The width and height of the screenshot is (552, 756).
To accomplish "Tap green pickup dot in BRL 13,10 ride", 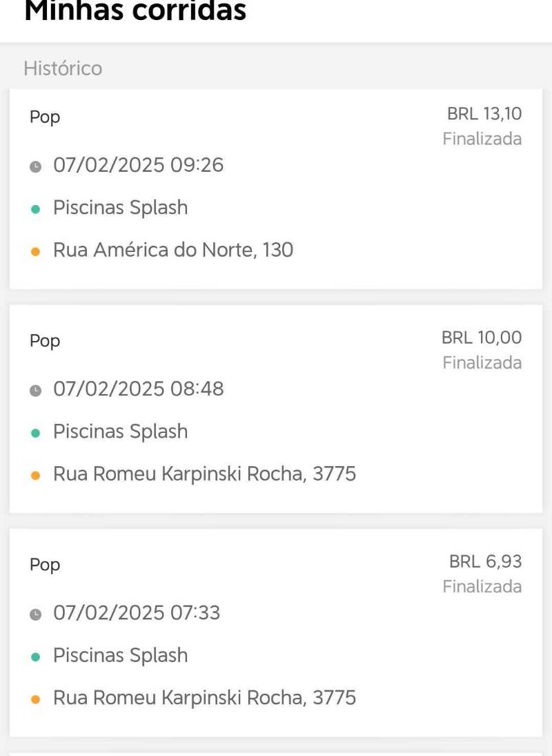I will click(35, 209).
